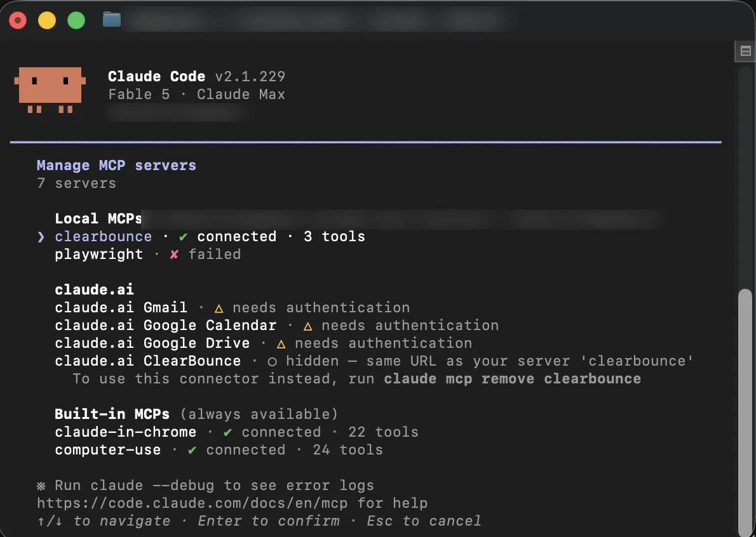This screenshot has width=756, height=537.
Task: Click the asterisk icon before Run claude --debug
Action: point(41,486)
